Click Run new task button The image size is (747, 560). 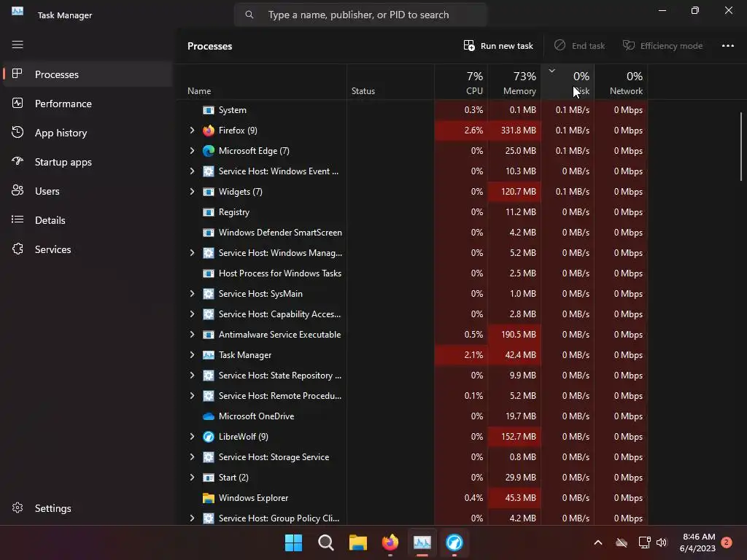click(x=498, y=46)
